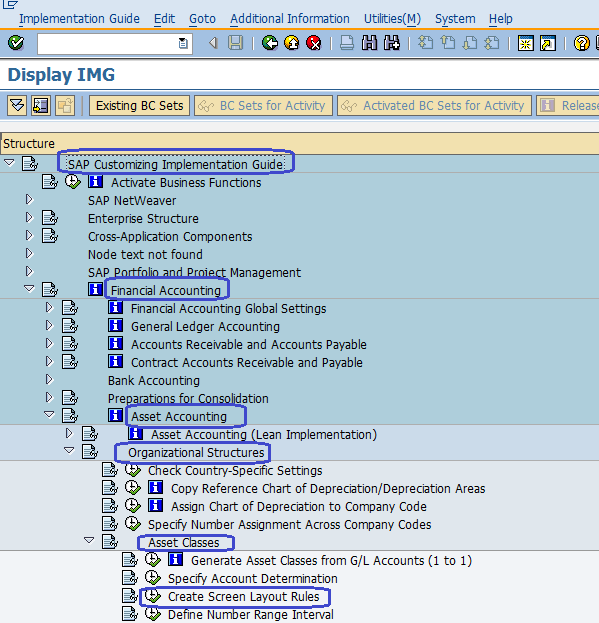Select SAP Portfolio and Project Management node
Image resolution: width=599 pixels, height=623 pixels.
pos(194,273)
